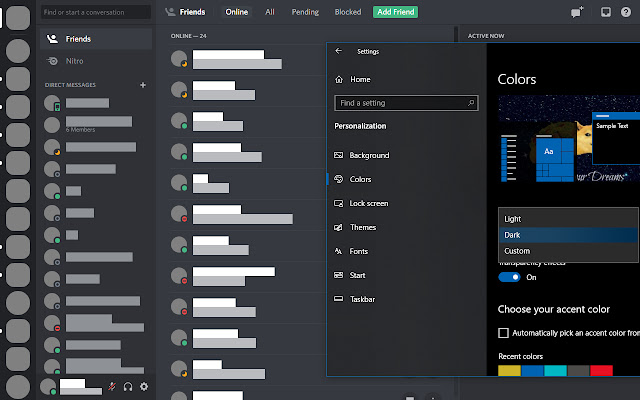Click the Lock screen icon in Settings

click(338, 203)
